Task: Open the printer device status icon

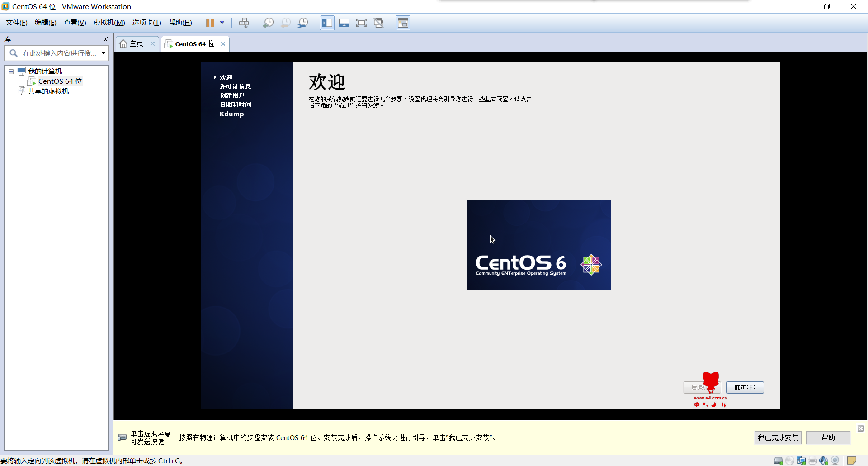Action: (x=812, y=461)
